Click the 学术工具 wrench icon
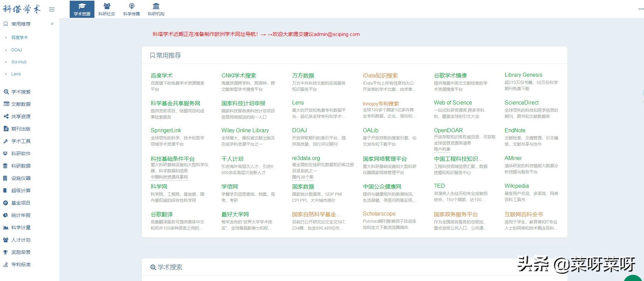 6,141
